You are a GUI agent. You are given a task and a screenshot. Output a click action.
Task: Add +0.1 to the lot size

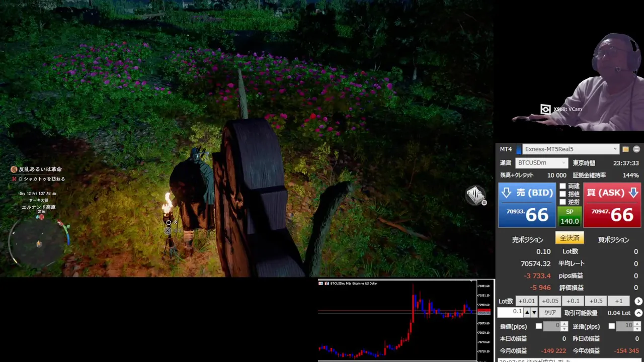click(x=573, y=301)
